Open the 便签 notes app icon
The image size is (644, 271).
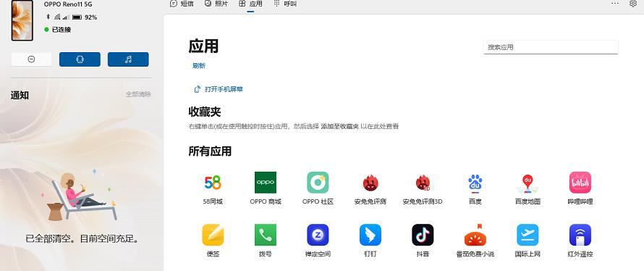(213, 235)
